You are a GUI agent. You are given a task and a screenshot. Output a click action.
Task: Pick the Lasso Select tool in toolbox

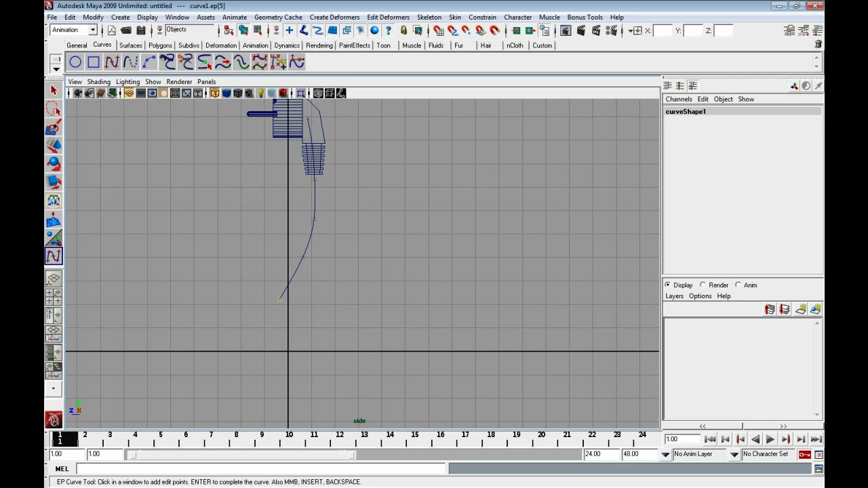[x=54, y=108]
